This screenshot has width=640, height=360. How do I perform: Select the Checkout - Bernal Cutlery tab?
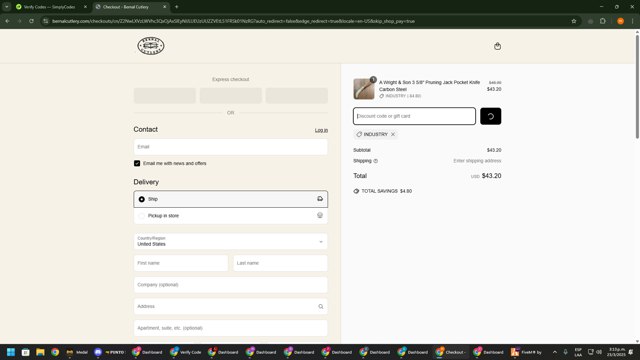[127, 7]
